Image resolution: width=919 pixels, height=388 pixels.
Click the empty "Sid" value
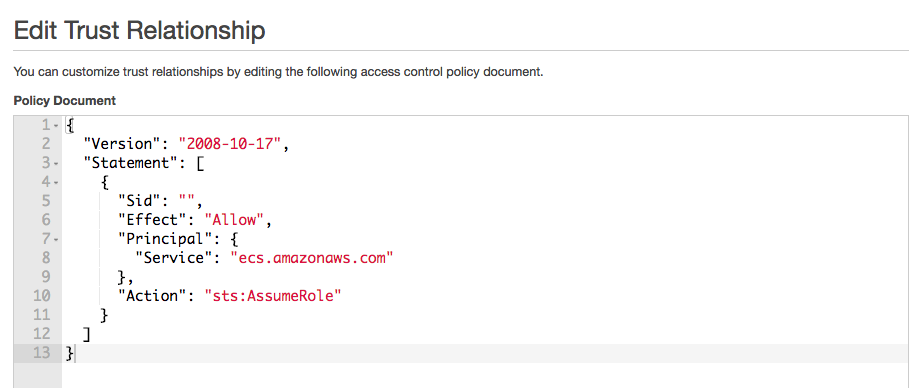(x=188, y=201)
